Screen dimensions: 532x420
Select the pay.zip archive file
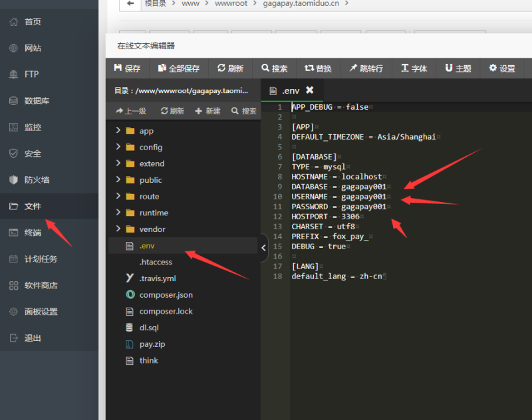click(152, 344)
